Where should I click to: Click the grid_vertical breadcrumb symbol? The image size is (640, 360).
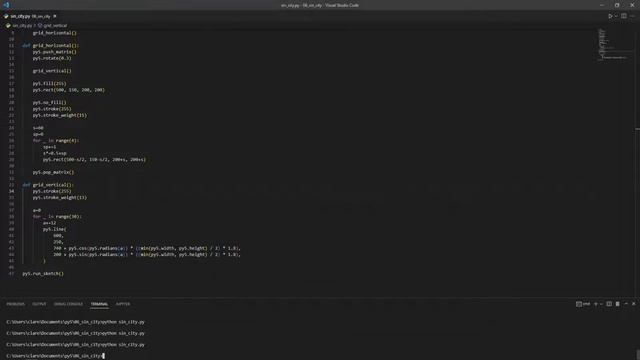(55, 25)
